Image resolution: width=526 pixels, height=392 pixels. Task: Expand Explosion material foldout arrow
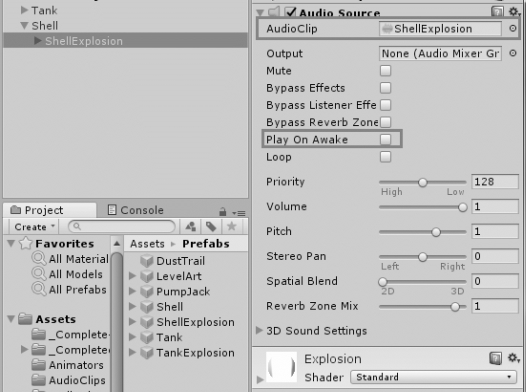(260, 379)
